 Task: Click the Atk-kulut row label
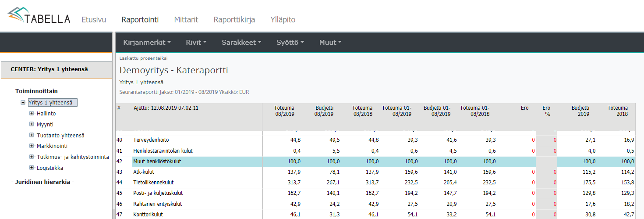click(144, 172)
